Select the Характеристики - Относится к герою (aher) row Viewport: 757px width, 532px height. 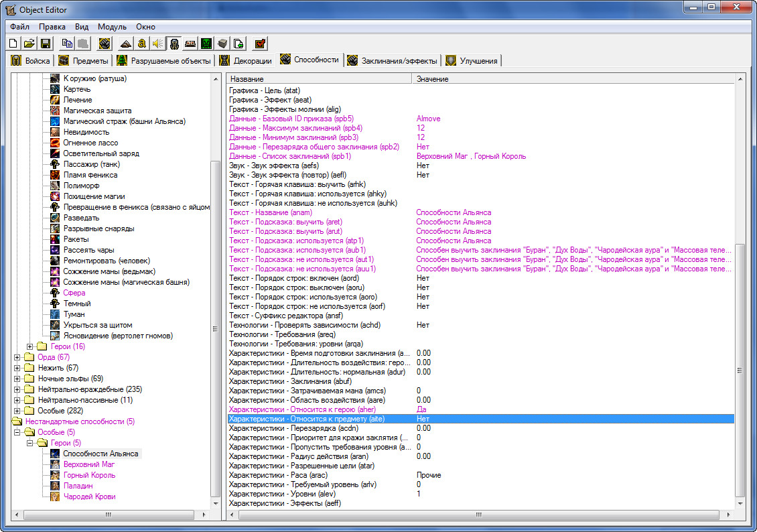coord(480,409)
